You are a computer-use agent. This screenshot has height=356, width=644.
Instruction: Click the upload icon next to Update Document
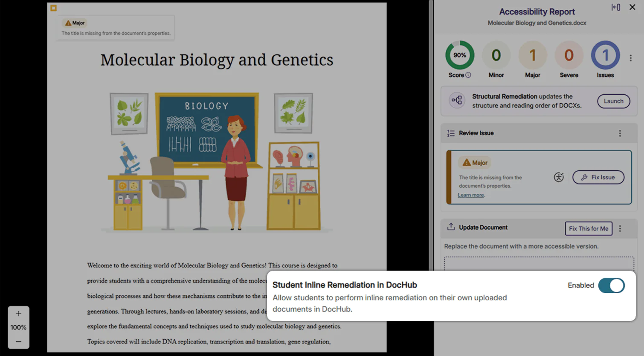pyautogui.click(x=450, y=227)
